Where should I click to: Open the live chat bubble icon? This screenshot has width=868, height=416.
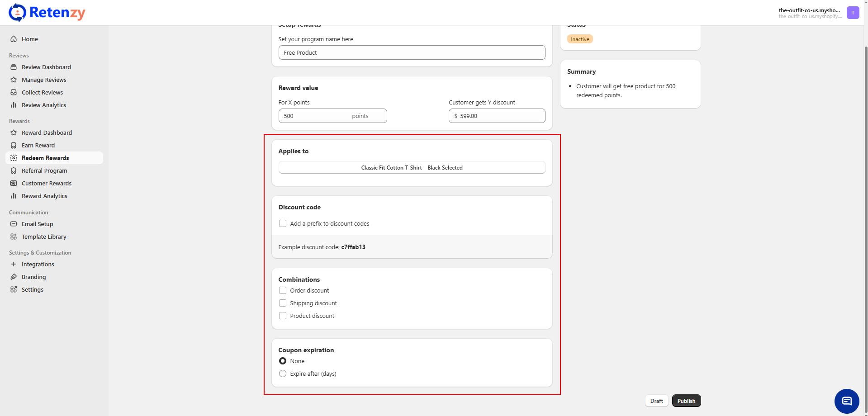846,401
